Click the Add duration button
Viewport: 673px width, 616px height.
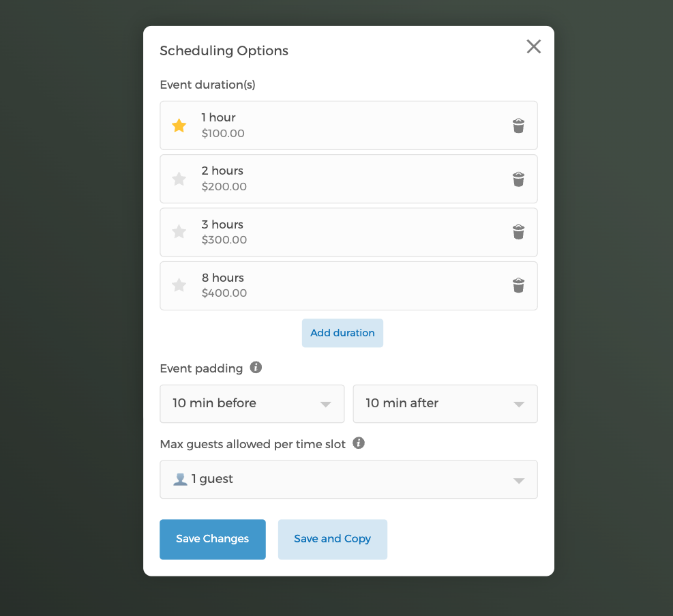342,333
